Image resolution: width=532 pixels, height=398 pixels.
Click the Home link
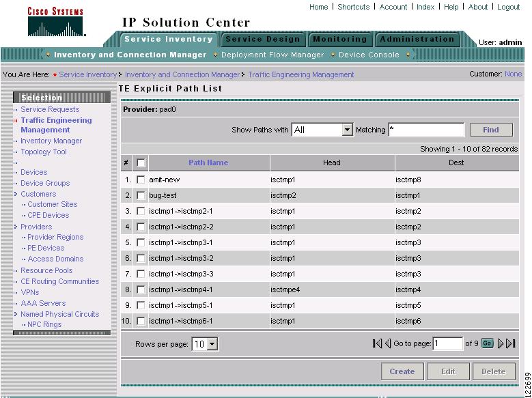coord(319,7)
